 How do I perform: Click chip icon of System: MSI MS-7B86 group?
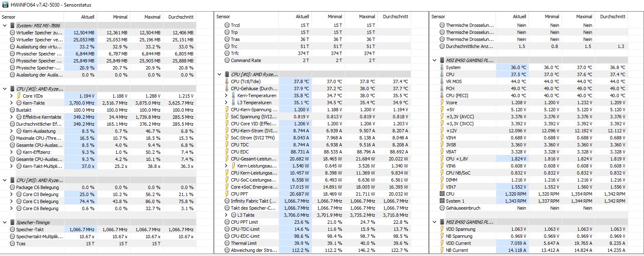pyautogui.click(x=12, y=26)
